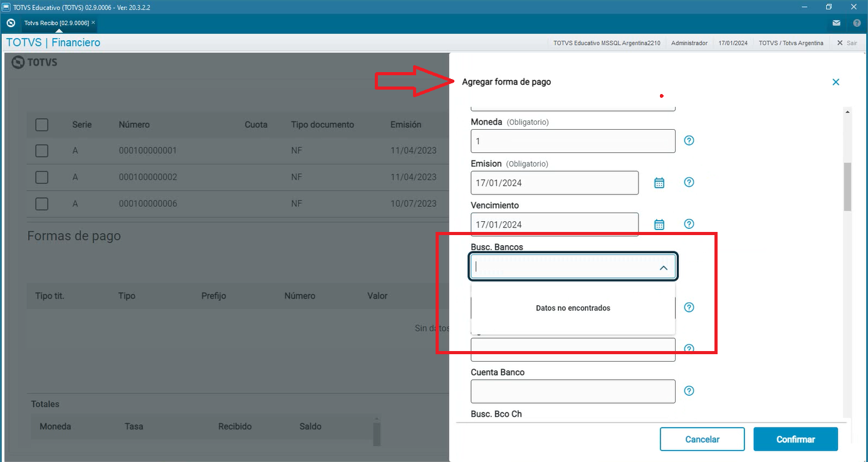Image resolution: width=868 pixels, height=462 pixels.
Task: Click the Moneda column in Totales
Action: (55, 426)
